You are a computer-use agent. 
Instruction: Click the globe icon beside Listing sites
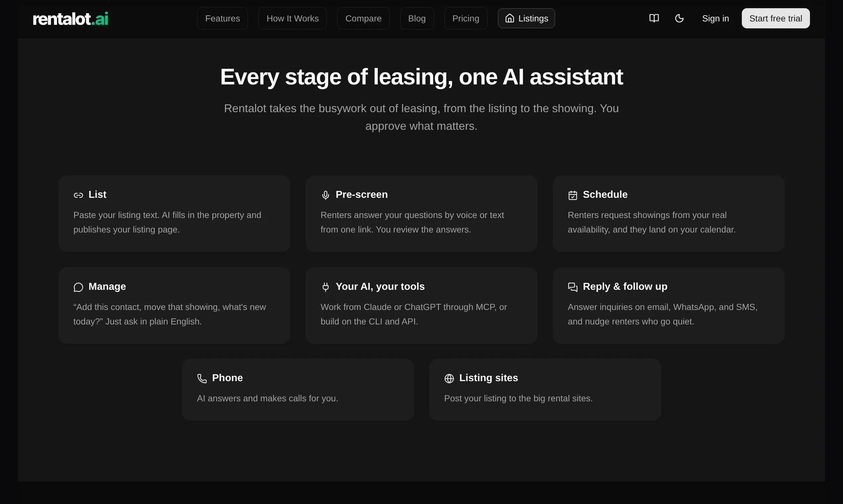[449, 378]
